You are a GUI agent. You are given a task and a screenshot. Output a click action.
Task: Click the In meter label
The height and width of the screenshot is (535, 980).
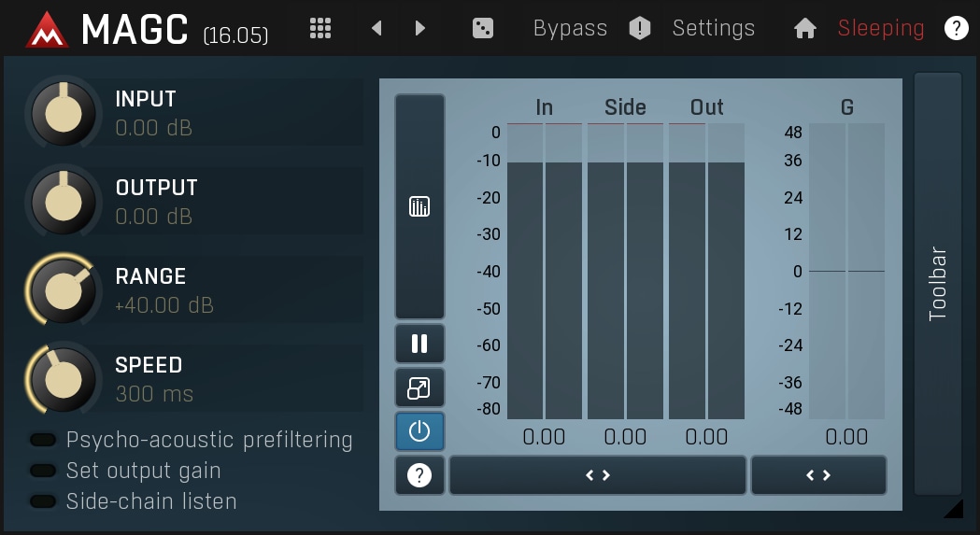545,107
